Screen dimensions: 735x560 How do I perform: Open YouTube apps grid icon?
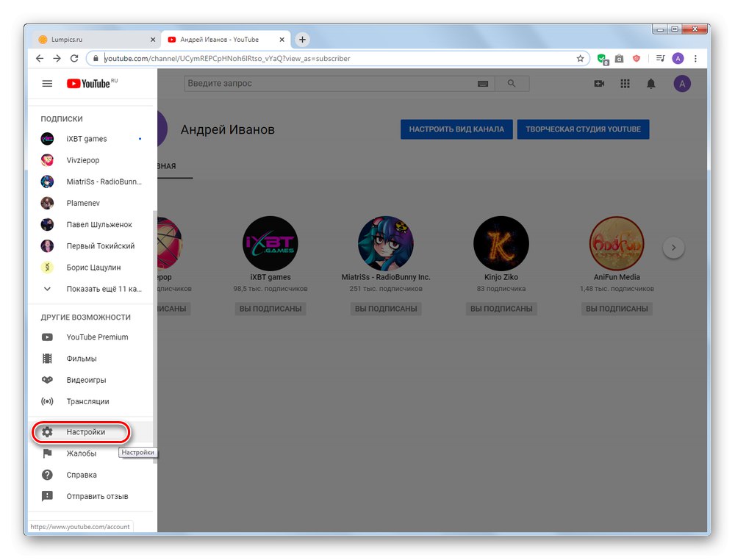[x=625, y=84]
